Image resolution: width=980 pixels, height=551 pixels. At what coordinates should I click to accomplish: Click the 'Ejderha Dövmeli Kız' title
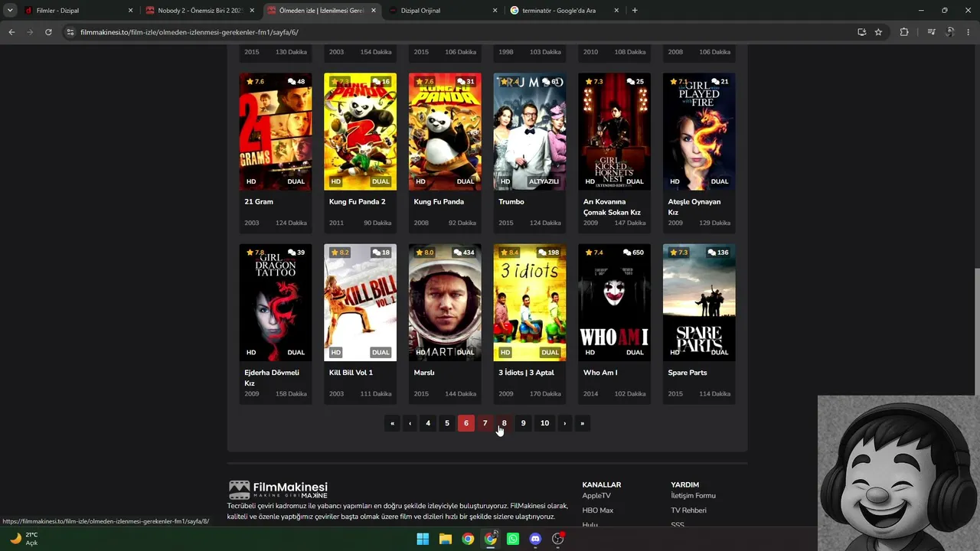272,378
